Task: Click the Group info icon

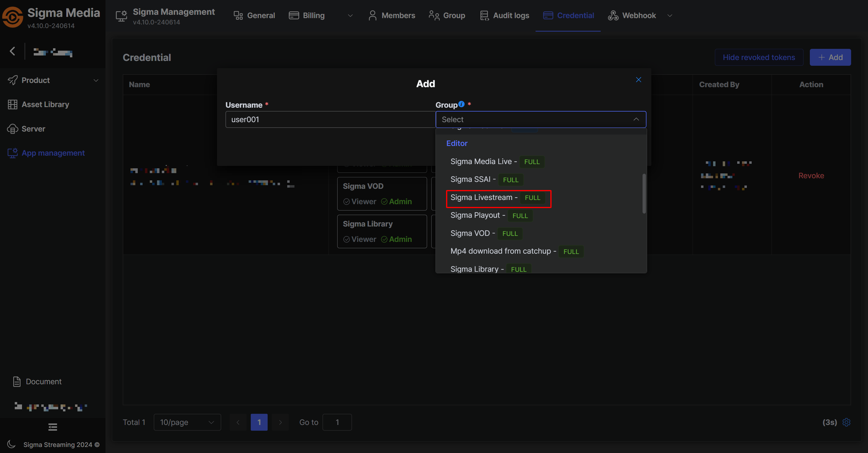Action: click(461, 104)
